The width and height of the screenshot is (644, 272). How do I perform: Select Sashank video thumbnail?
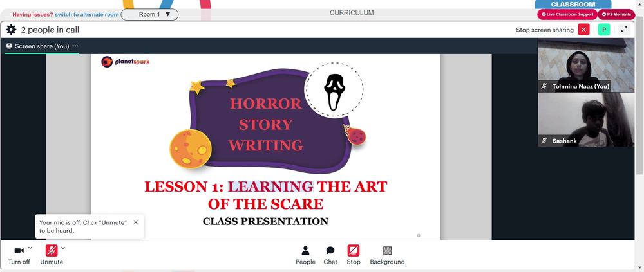pos(586,120)
